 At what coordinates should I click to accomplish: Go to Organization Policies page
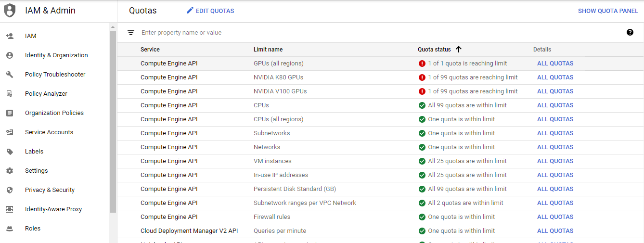tap(54, 113)
